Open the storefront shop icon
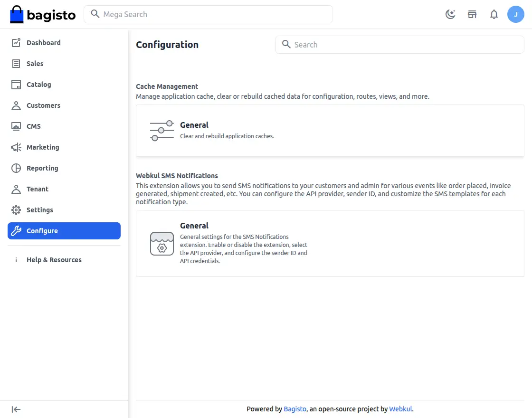Screen dimensions: 532x418 [x=472, y=14]
